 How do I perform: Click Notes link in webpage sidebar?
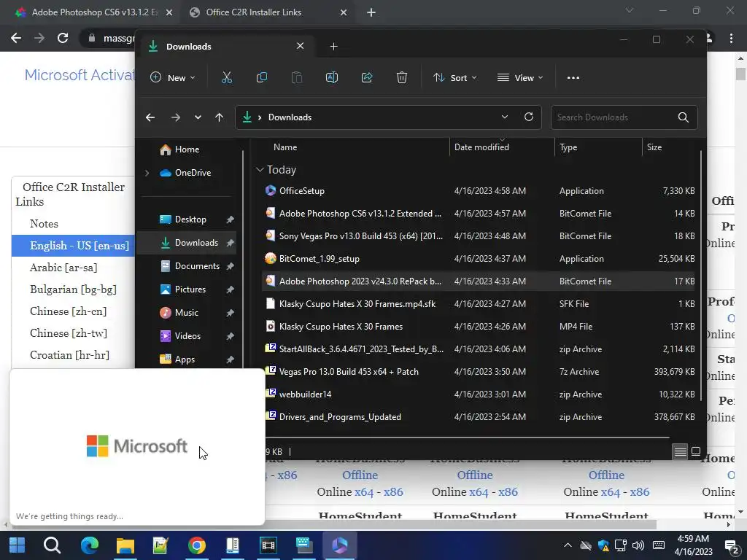point(44,224)
